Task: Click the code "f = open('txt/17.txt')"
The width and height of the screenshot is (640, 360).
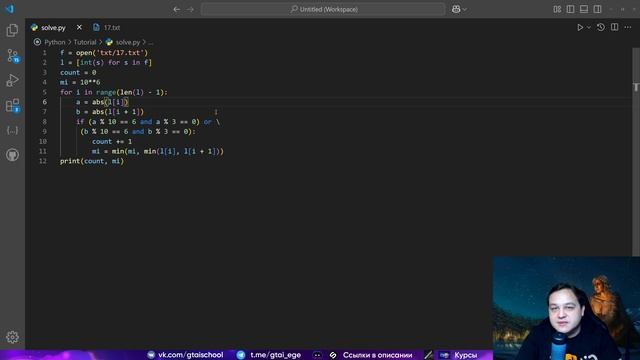Action: coord(104,53)
